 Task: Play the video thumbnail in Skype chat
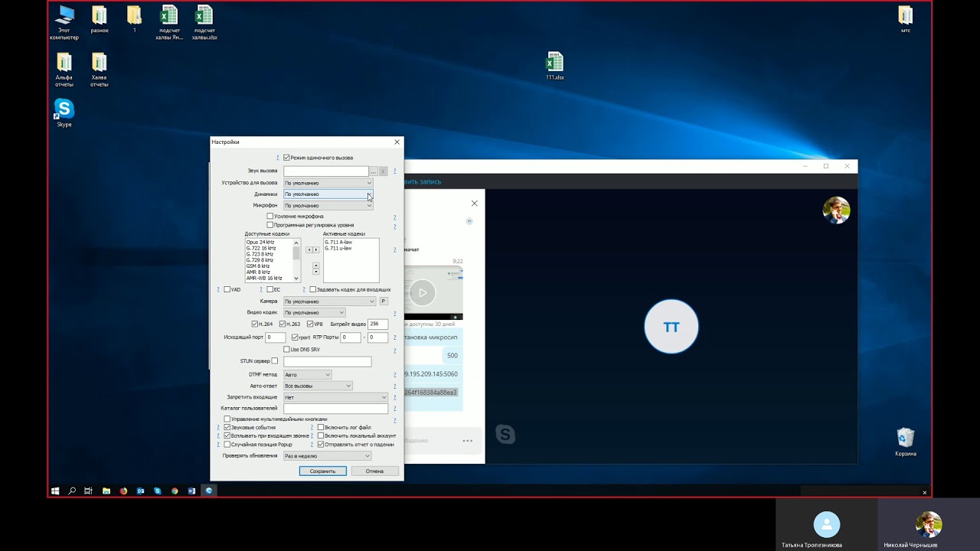pos(422,292)
